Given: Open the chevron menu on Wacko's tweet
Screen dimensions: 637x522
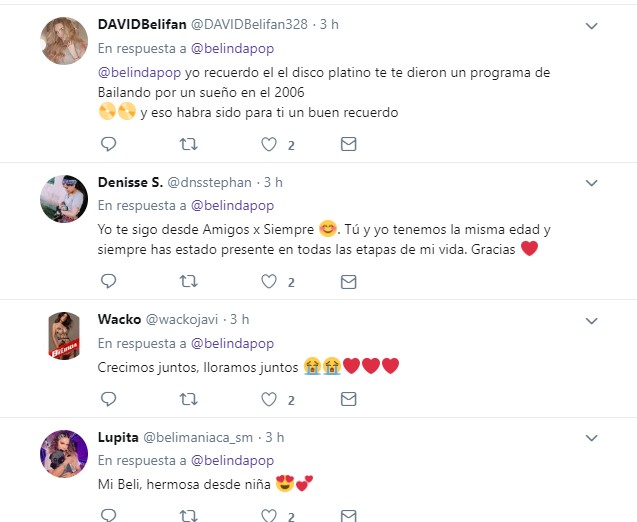Looking at the screenshot, I should pyautogui.click(x=592, y=321).
